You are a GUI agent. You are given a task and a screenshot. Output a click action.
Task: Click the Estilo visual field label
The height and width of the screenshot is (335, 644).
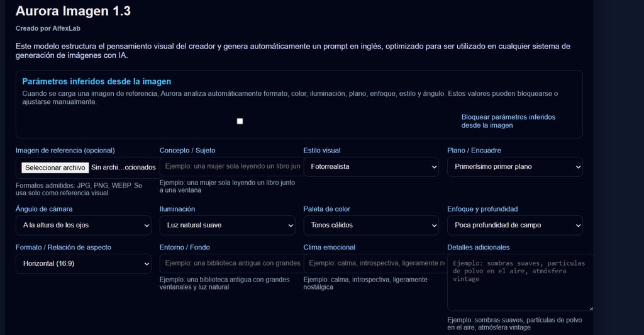322,150
